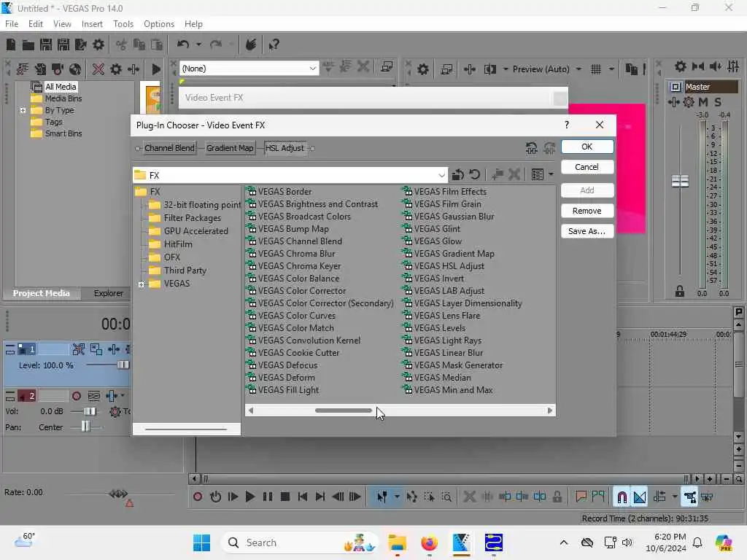Toggle the Master fader lock icon
The height and width of the screenshot is (560, 747).
(680, 292)
